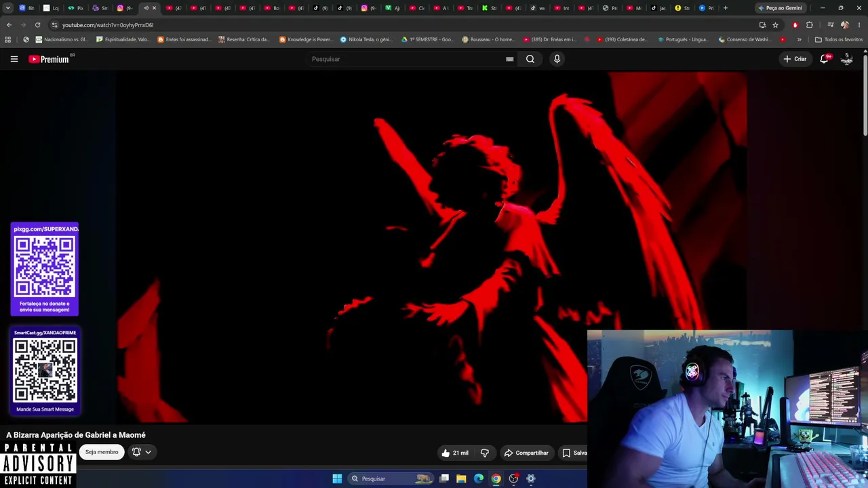View site information icon in address bar
The image size is (868, 488).
(55, 25)
